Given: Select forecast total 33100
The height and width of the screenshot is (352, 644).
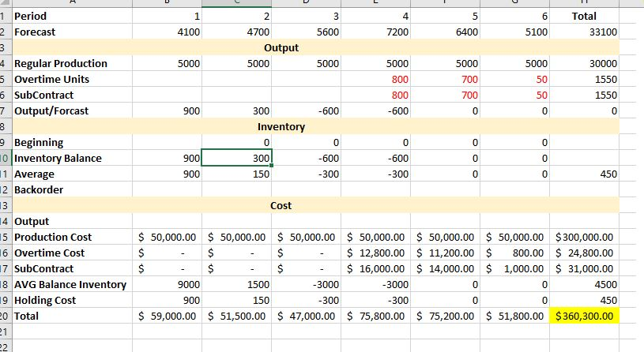Looking at the screenshot, I should click(x=584, y=32).
